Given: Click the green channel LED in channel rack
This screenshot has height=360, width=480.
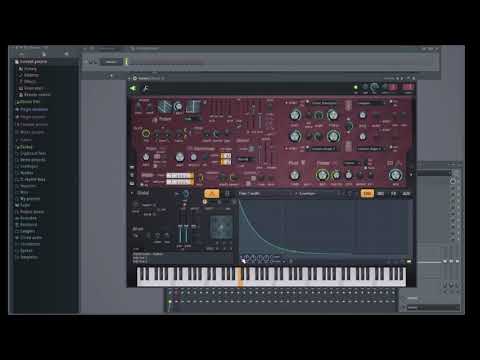Looking at the screenshot, I should [x=170, y=302].
